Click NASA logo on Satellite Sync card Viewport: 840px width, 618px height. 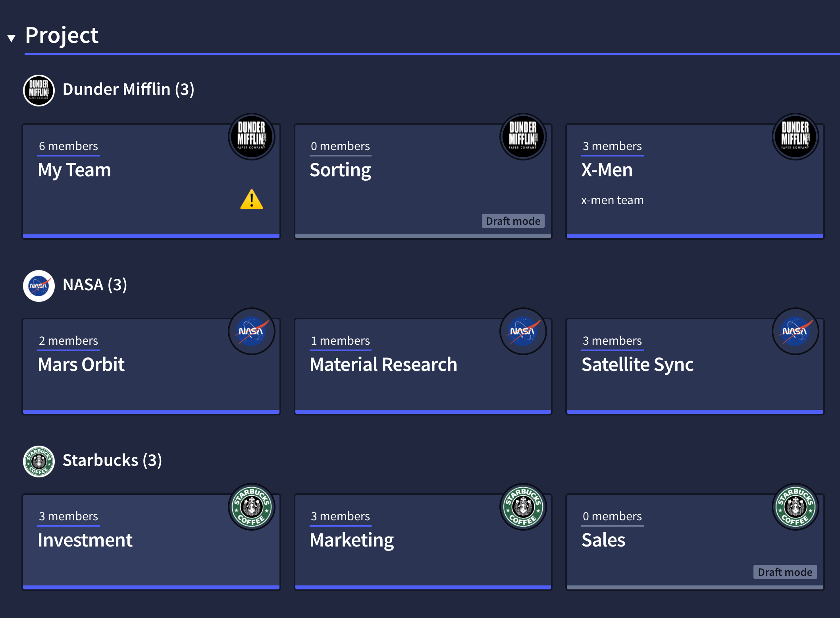pyautogui.click(x=795, y=331)
